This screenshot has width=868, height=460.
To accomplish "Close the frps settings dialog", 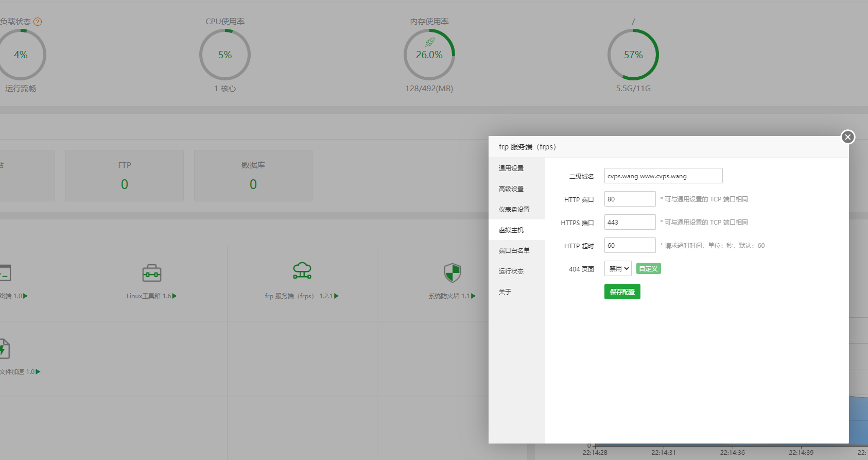I will [847, 137].
